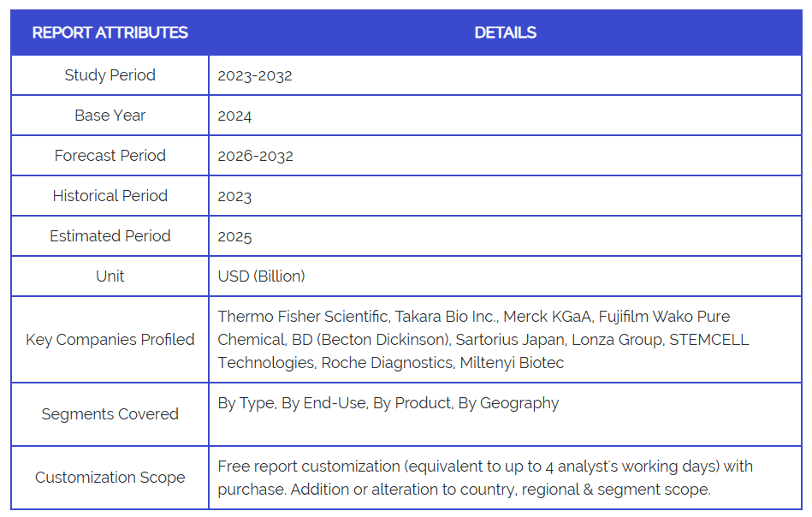The height and width of the screenshot is (517, 812).
Task: Select the Base Year label cell
Action: pos(110,116)
